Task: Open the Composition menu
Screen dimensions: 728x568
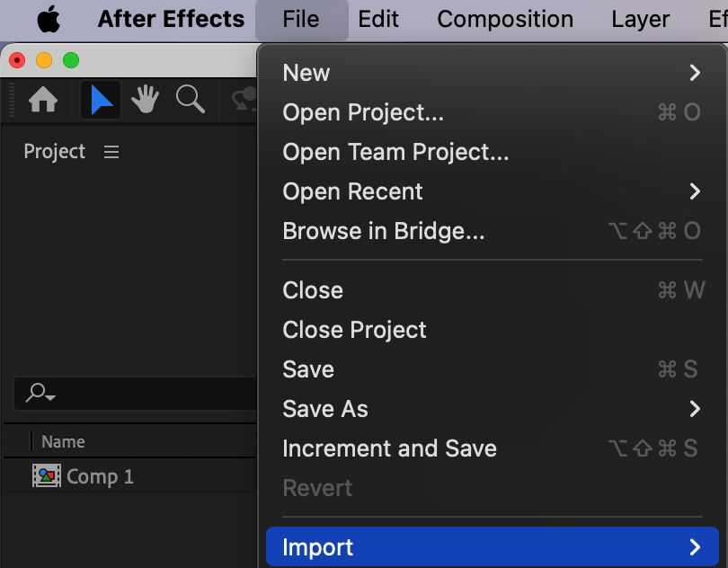Action: click(505, 19)
